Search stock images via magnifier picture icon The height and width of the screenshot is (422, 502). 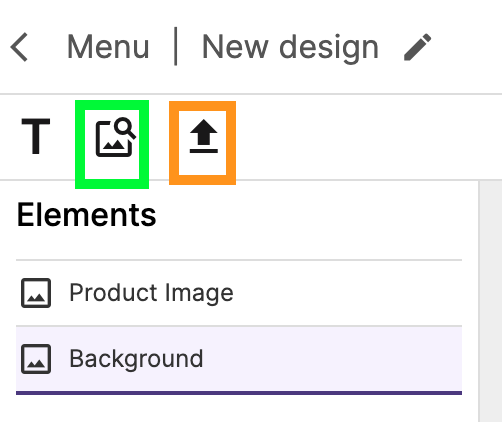(115, 137)
